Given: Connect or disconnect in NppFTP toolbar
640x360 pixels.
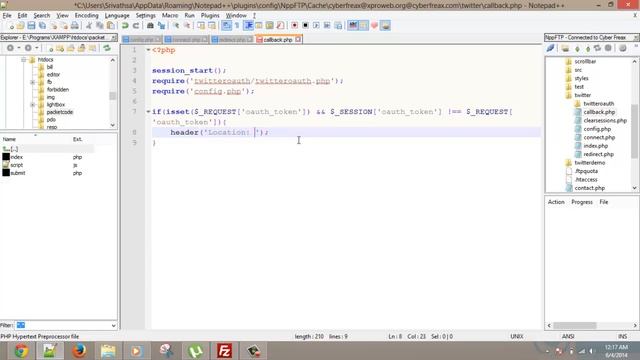Looking at the screenshot, I should pos(551,48).
